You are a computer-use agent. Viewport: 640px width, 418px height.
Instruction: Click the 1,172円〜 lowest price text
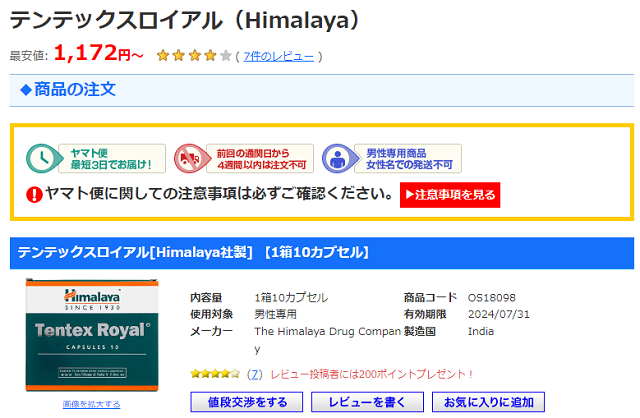point(98,53)
